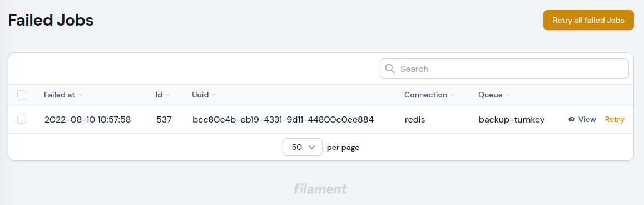Click the backup-turnkey queue cell
The image size is (644, 205).
coord(512,120)
